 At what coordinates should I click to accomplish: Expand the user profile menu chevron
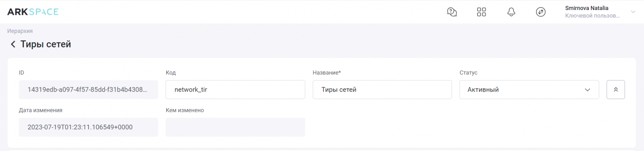[x=633, y=12]
